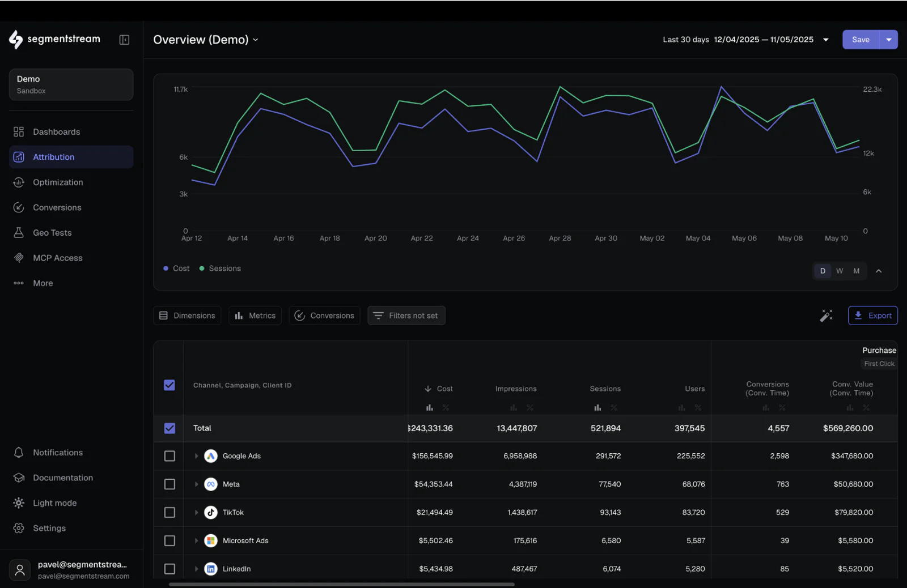Click the table horizontal scrollbar
The width and height of the screenshot is (907, 588).
pyautogui.click(x=342, y=584)
